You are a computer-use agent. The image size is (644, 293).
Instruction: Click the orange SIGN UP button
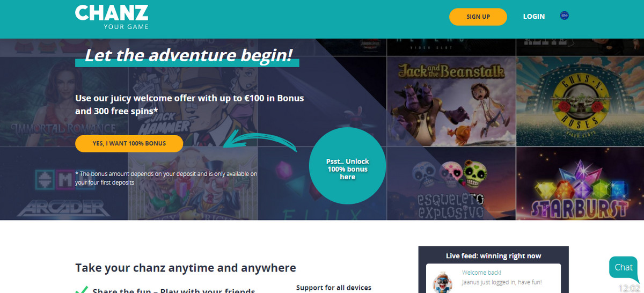[x=478, y=17]
